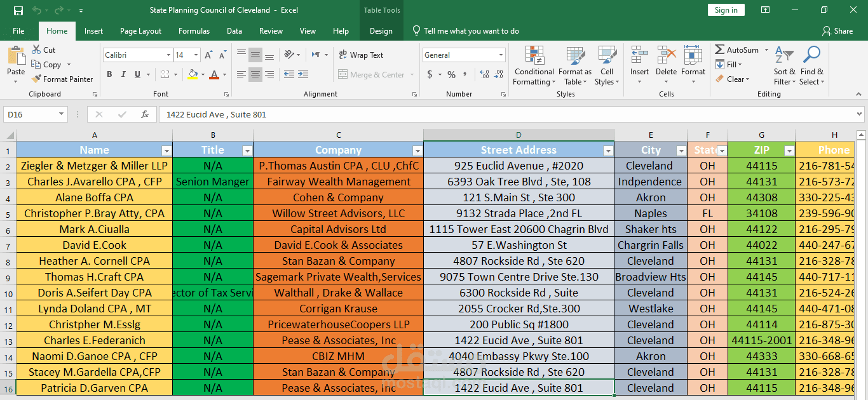868x400 pixels.
Task: Toggle Middle Align alignment
Action: coord(255,55)
